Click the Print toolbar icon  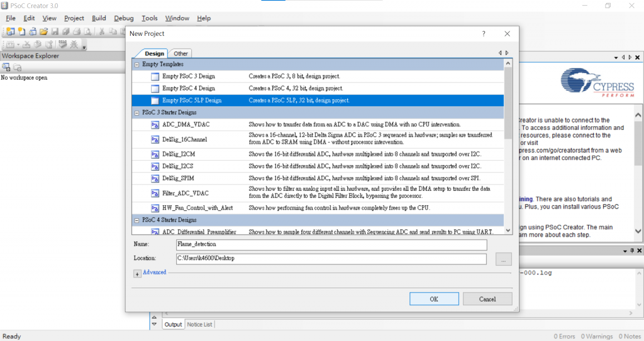pos(77,31)
